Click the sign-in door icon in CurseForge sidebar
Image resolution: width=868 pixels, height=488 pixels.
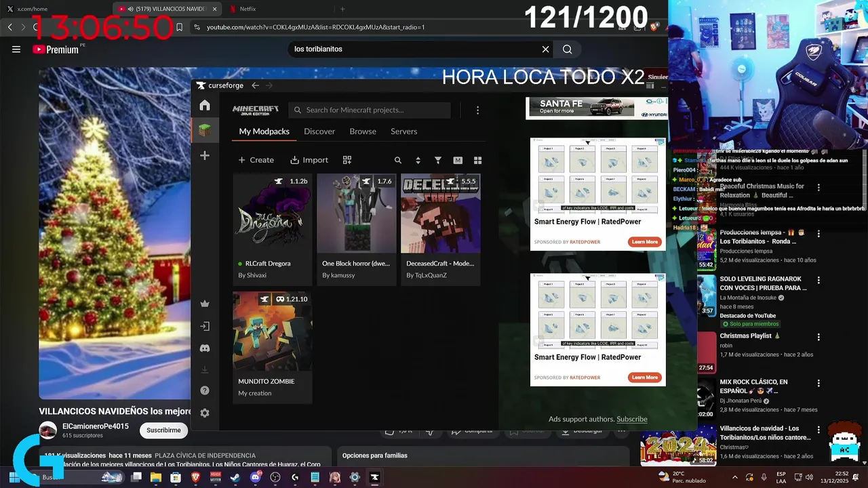pos(205,326)
